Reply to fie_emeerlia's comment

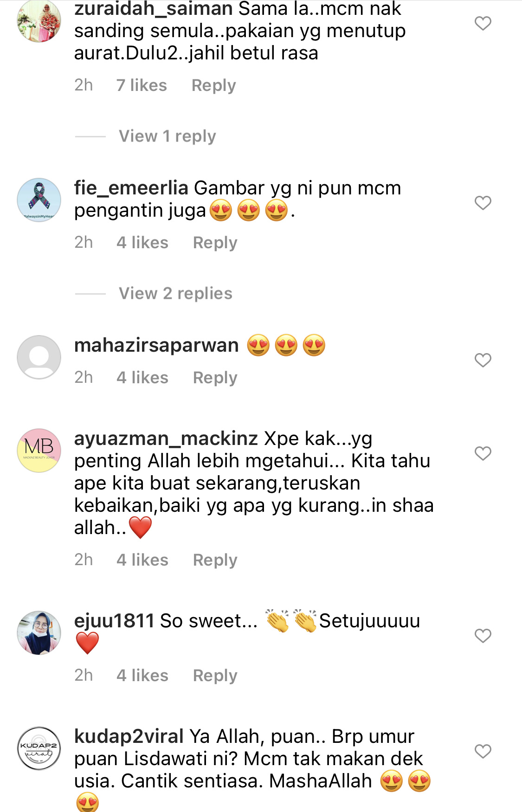215,243
